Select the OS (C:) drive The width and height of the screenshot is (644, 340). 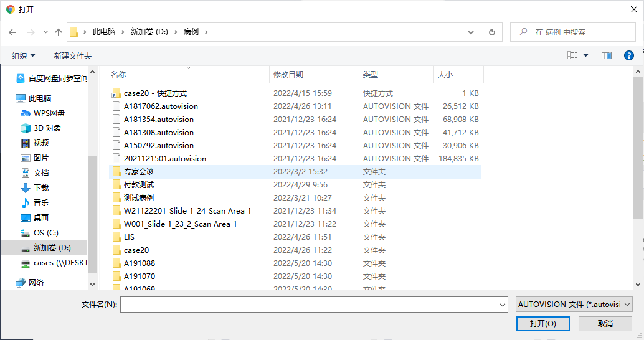(45, 232)
